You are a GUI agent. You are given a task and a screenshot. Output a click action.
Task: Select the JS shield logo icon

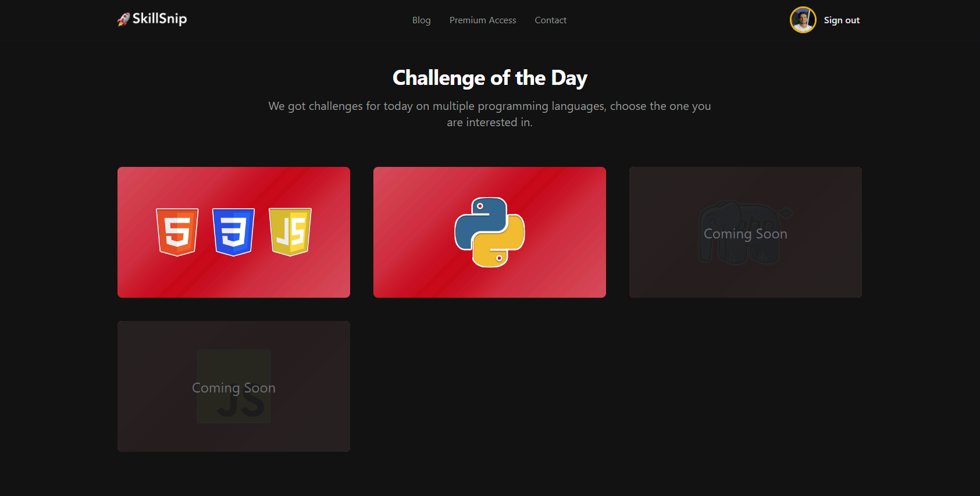point(290,232)
